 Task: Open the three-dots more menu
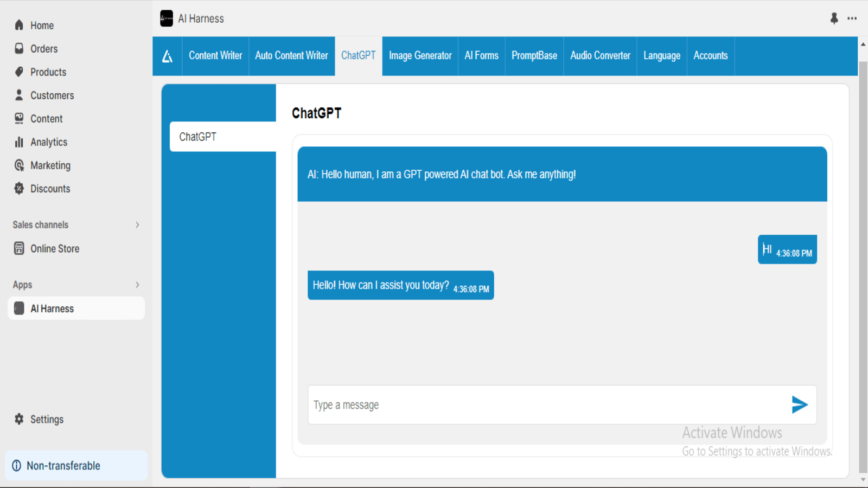pos(852,18)
